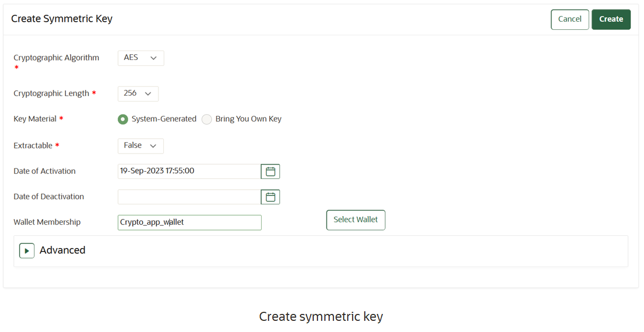Cancel the symmetric key creation
This screenshot has width=644, height=332.
(570, 19)
